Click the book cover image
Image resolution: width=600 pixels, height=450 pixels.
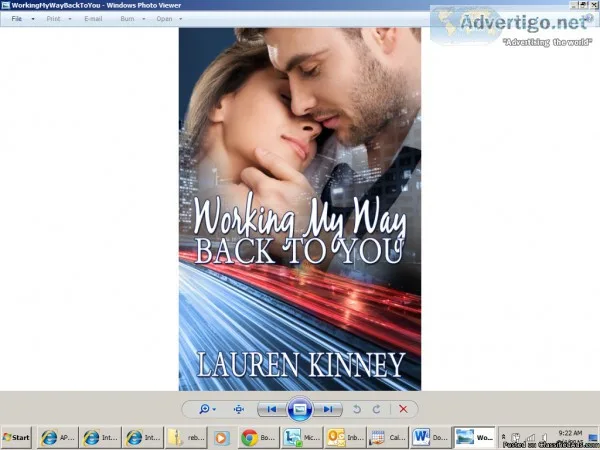(300, 209)
